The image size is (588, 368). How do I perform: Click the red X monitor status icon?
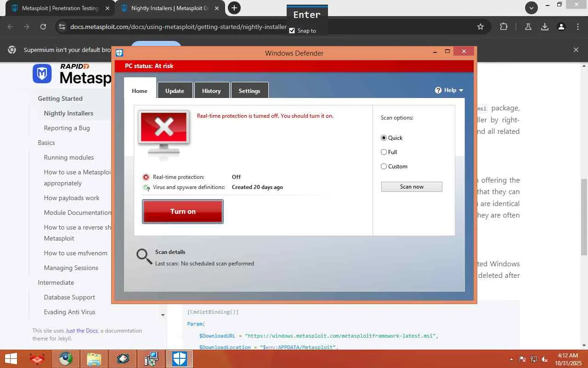(164, 134)
